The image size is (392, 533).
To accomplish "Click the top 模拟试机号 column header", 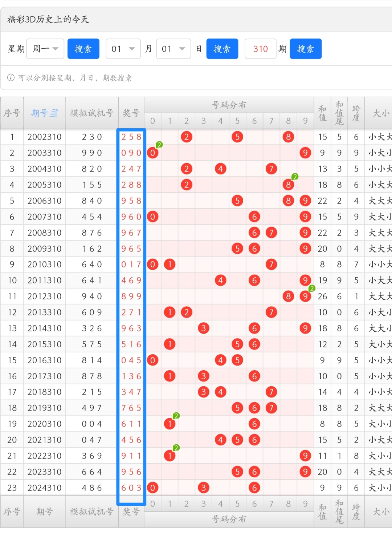I will pos(92,113).
